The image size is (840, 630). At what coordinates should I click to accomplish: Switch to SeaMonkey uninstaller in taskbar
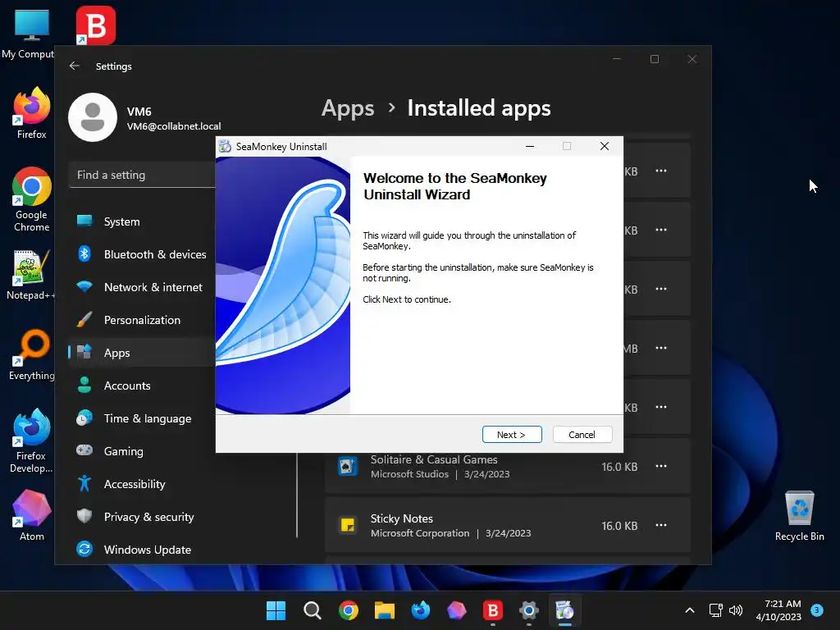click(x=564, y=610)
